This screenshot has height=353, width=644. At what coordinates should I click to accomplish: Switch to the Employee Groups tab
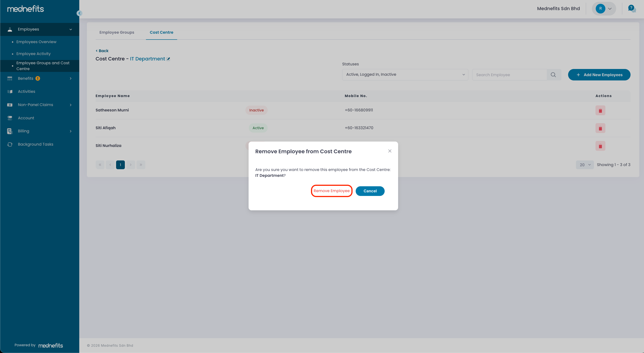[x=117, y=32]
